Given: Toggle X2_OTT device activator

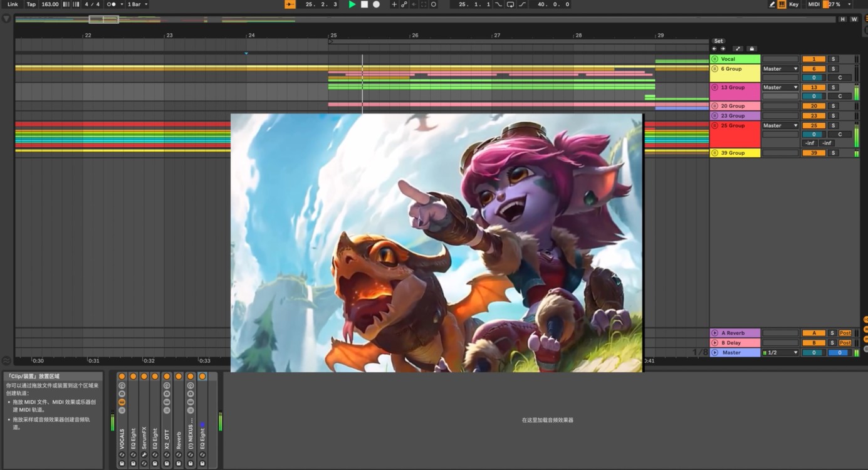Looking at the screenshot, I should pos(167,377).
